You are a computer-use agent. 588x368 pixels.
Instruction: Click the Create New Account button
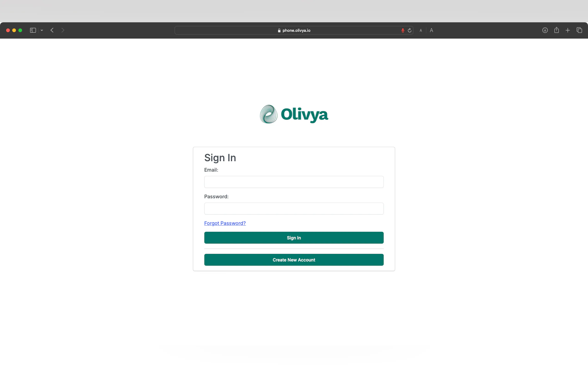click(294, 260)
